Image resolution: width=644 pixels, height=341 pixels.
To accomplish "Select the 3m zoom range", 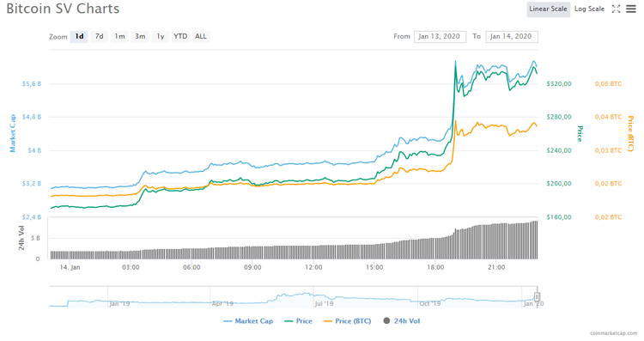I will tap(140, 37).
